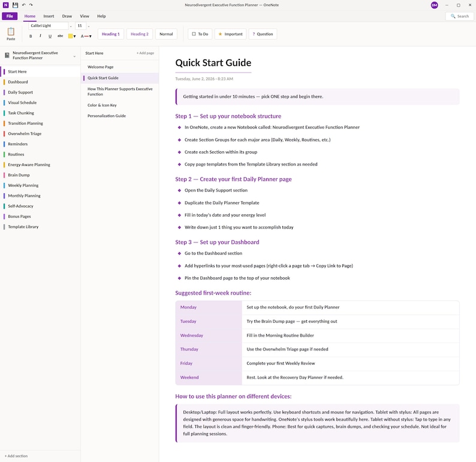The width and height of the screenshot is (476, 462).
Task: Open the Task Chunking section
Action: click(x=40, y=113)
